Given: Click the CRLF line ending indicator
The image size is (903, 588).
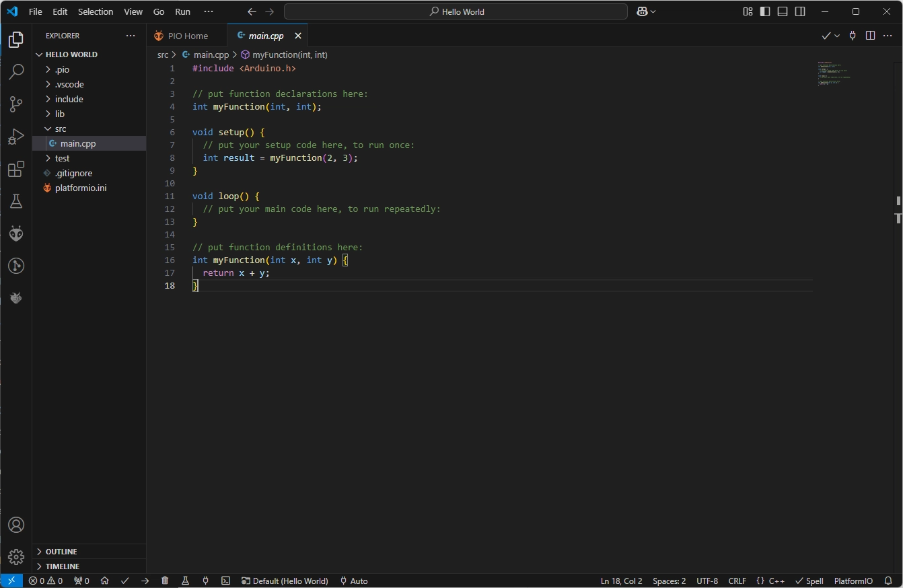Looking at the screenshot, I should [x=737, y=581].
